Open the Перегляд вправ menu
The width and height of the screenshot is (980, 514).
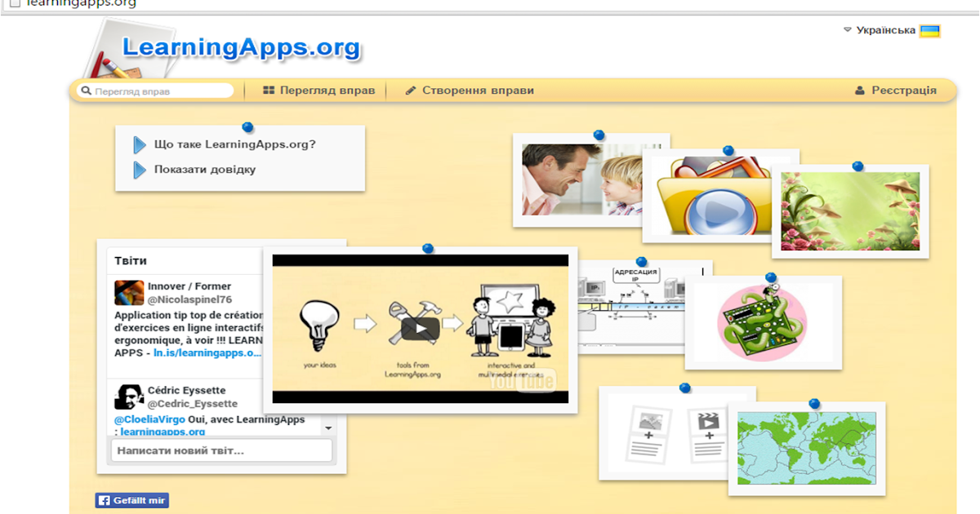tap(318, 91)
